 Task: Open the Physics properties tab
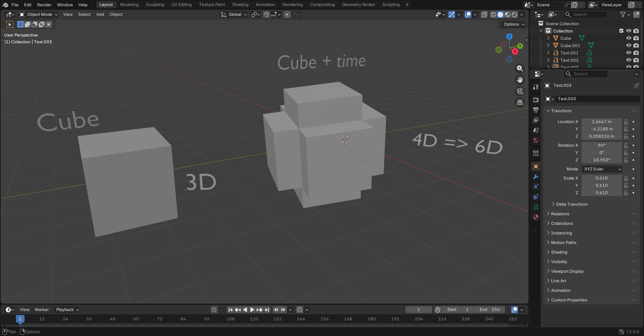click(x=536, y=186)
